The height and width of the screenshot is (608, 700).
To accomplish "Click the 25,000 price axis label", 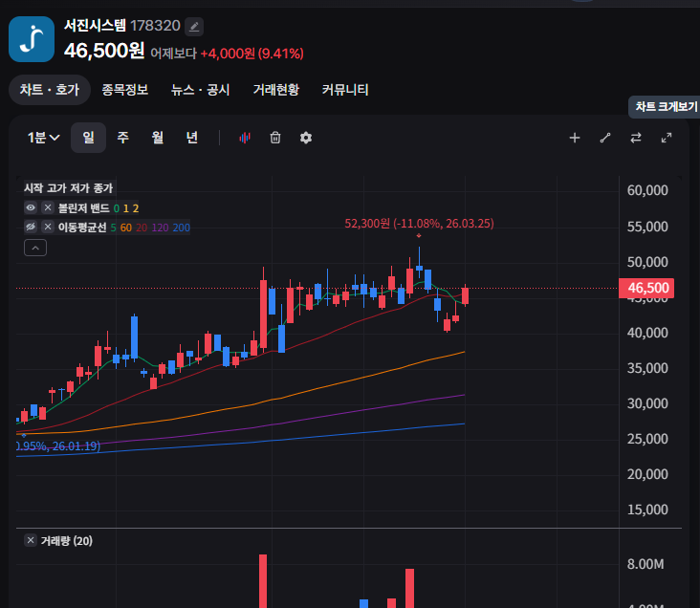I will pos(647,439).
